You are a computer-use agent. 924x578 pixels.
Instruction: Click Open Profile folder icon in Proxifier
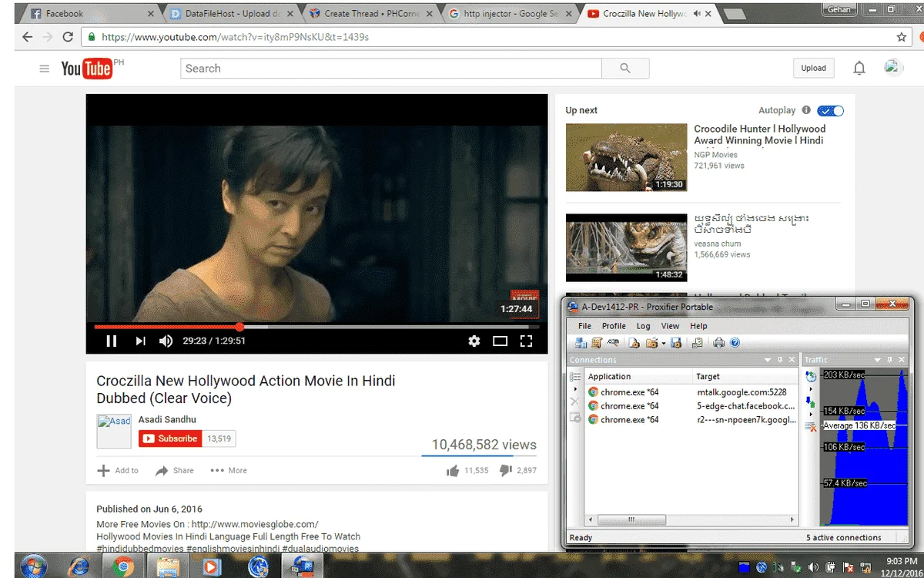(x=652, y=343)
